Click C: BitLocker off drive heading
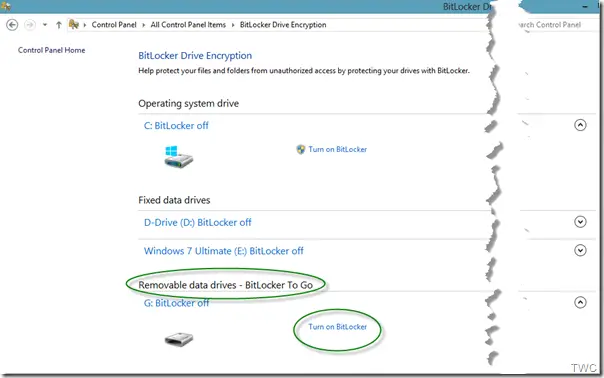Screen dimensions: 604x378 coord(176,126)
